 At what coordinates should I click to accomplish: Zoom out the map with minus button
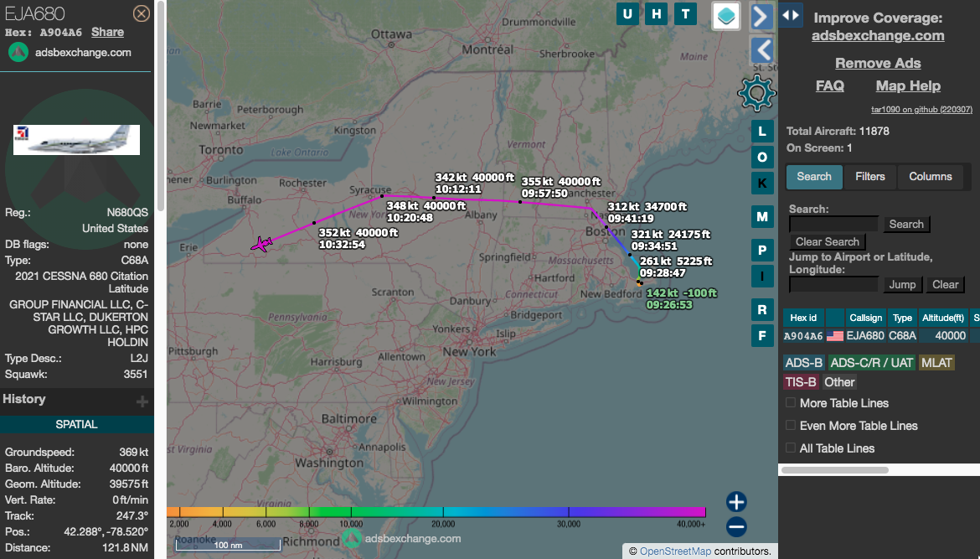coord(736,526)
